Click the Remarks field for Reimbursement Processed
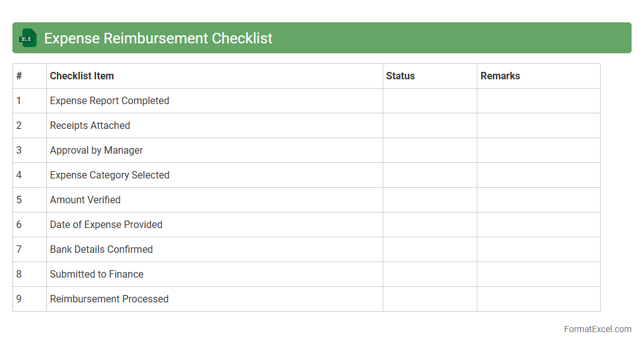 538,299
